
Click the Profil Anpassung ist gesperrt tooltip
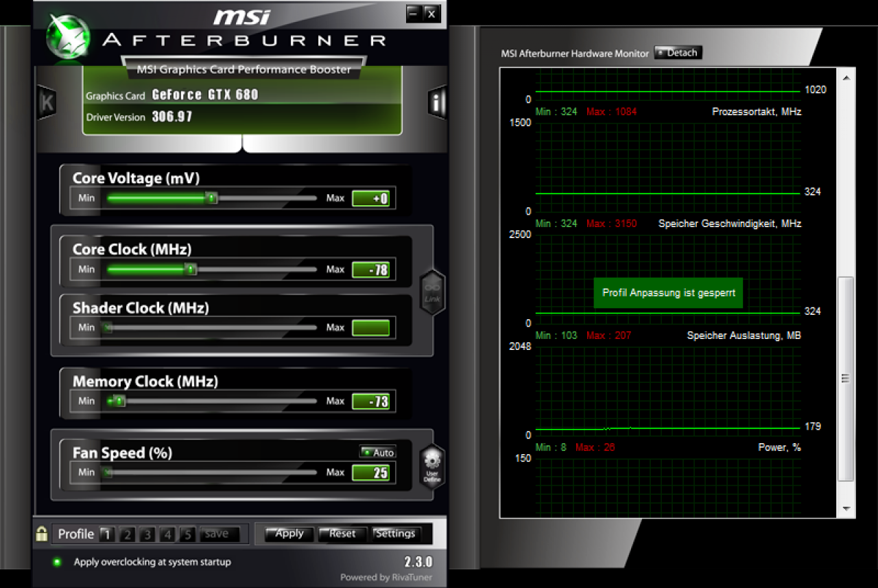[x=669, y=293]
